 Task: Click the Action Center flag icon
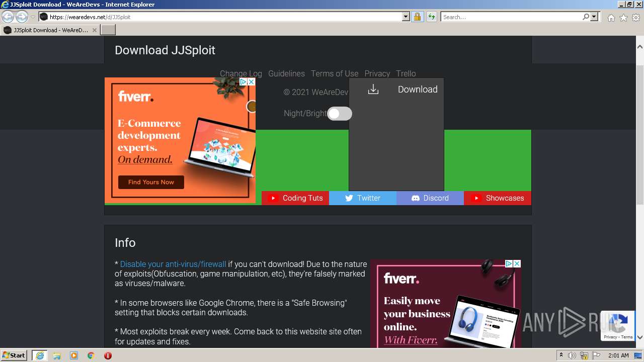point(596,355)
